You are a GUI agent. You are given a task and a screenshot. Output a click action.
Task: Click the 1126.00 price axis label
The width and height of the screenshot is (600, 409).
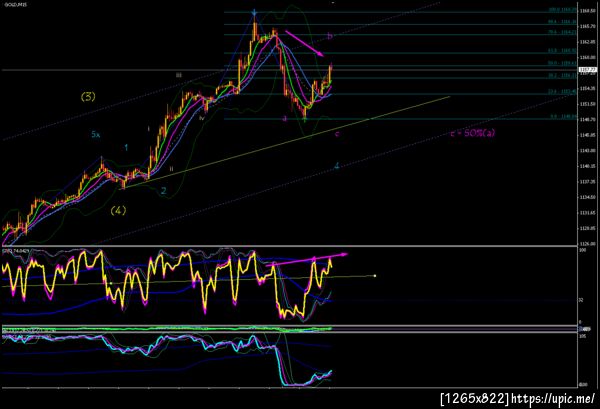[x=587, y=244]
